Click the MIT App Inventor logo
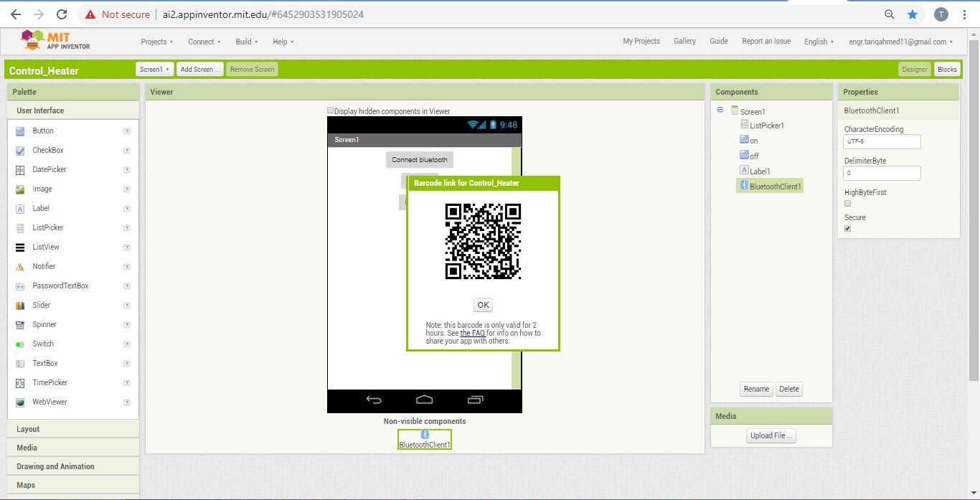980x500 pixels. (55, 41)
